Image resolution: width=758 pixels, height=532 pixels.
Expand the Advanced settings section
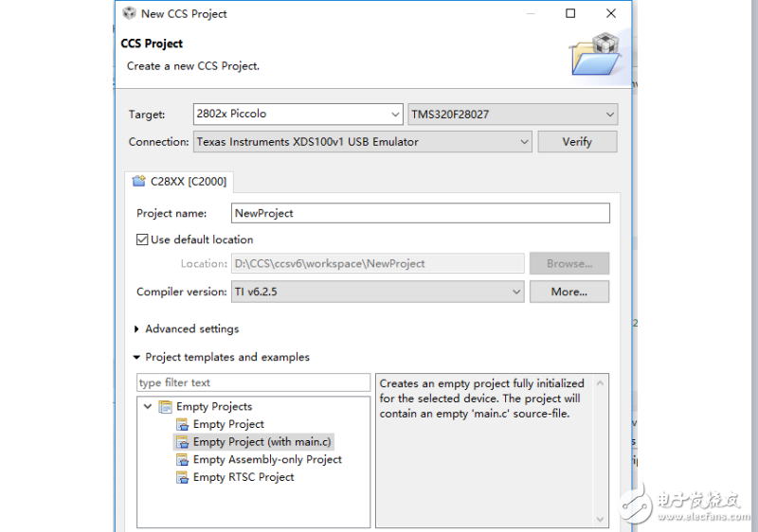click(138, 328)
